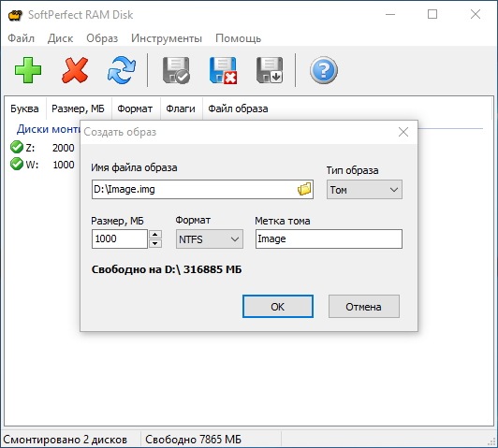This screenshot has width=498, height=448.
Task: Increase size with spinner up arrow
Action: point(155,234)
